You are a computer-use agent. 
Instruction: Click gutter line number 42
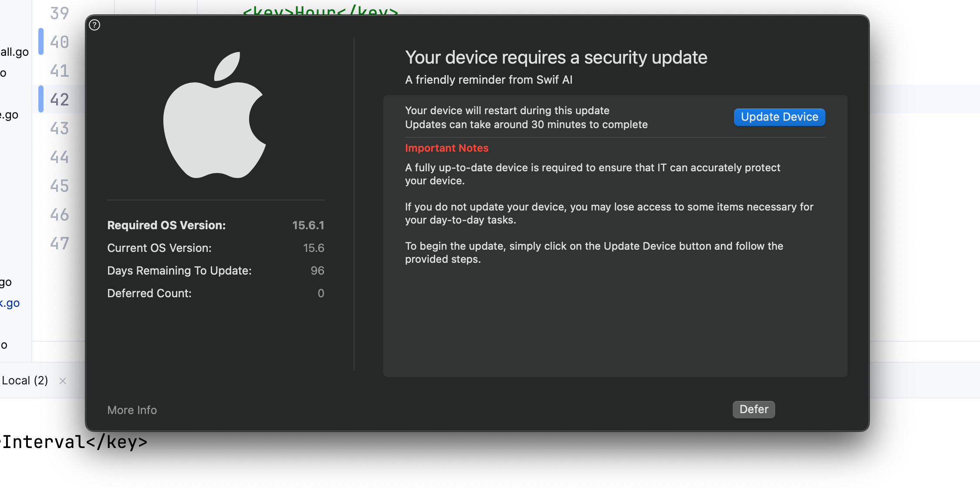60,100
